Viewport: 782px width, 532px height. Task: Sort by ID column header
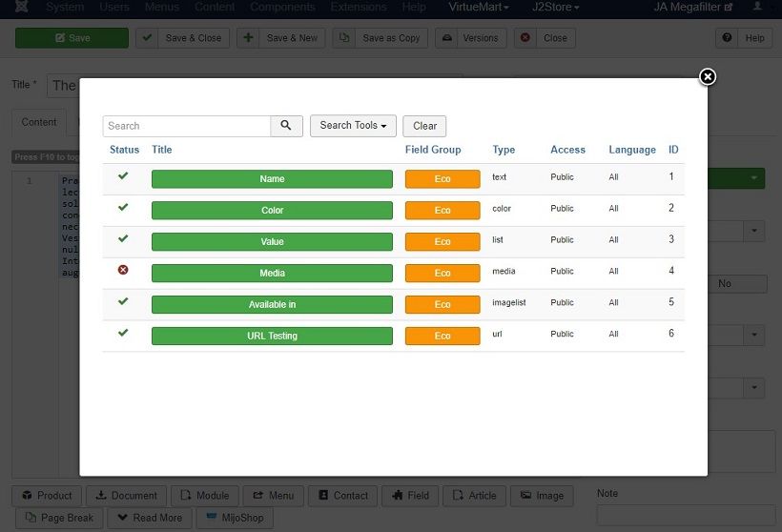pyautogui.click(x=673, y=150)
